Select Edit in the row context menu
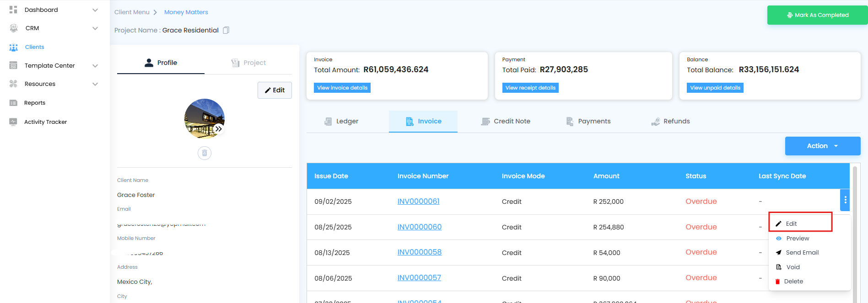This screenshot has height=303, width=868. pos(800,223)
